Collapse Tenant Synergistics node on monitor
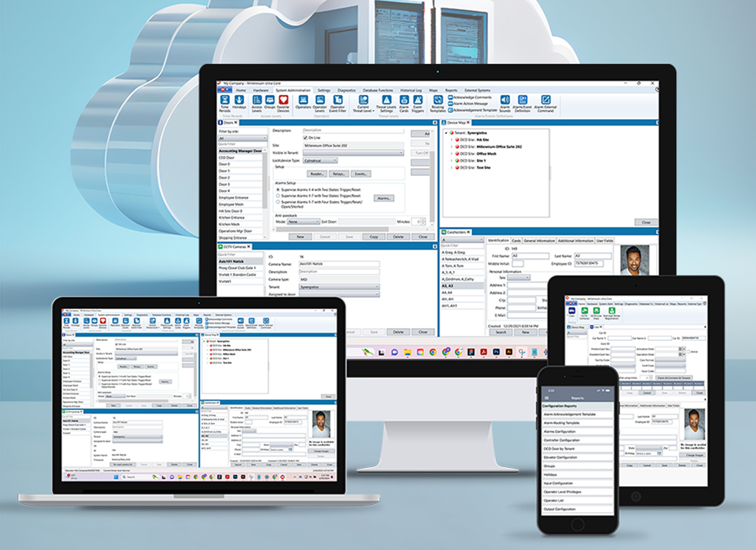 pos(447,133)
